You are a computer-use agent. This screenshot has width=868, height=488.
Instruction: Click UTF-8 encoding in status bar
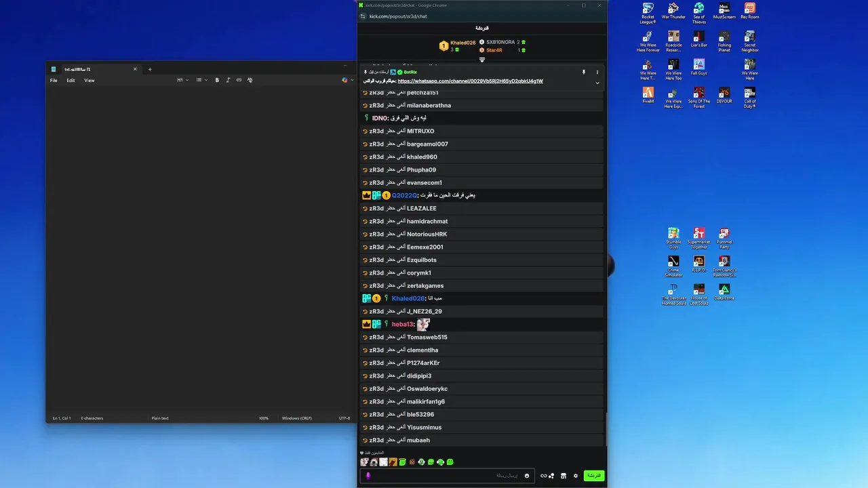(344, 418)
